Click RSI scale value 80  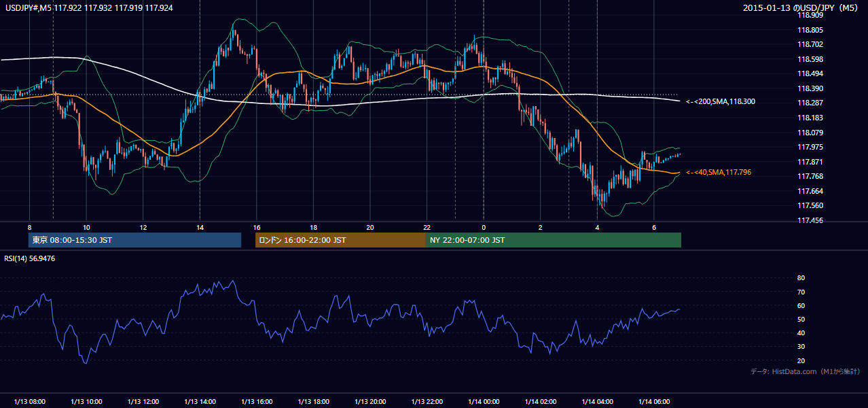(801, 278)
